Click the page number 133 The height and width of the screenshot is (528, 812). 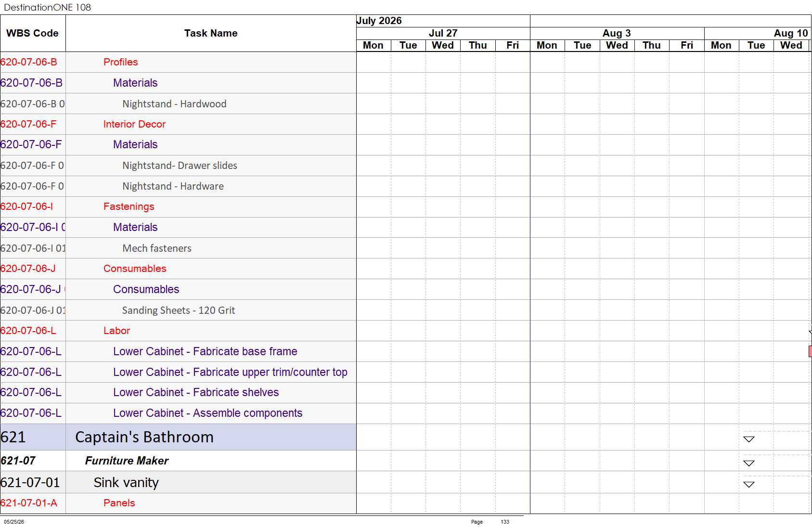coord(505,522)
